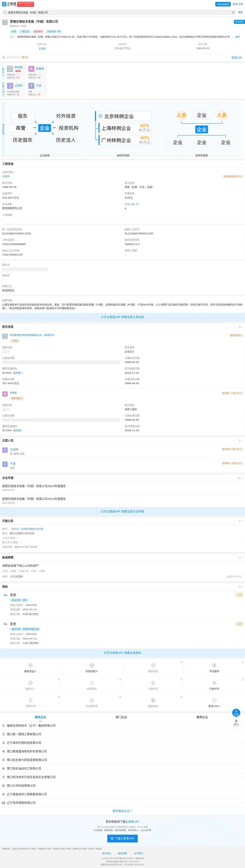Click 打开企查查APP 查看全部工商信息

tap(122, 317)
